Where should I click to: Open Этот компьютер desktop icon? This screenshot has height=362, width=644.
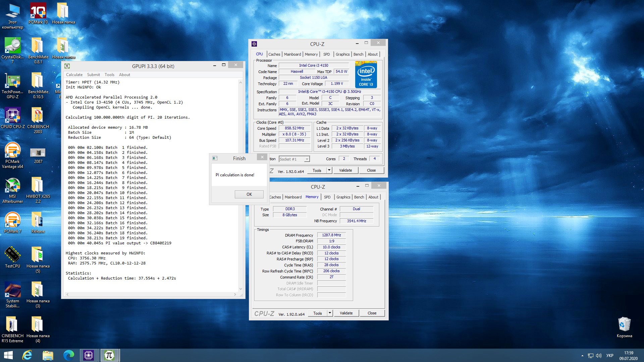pos(12,16)
